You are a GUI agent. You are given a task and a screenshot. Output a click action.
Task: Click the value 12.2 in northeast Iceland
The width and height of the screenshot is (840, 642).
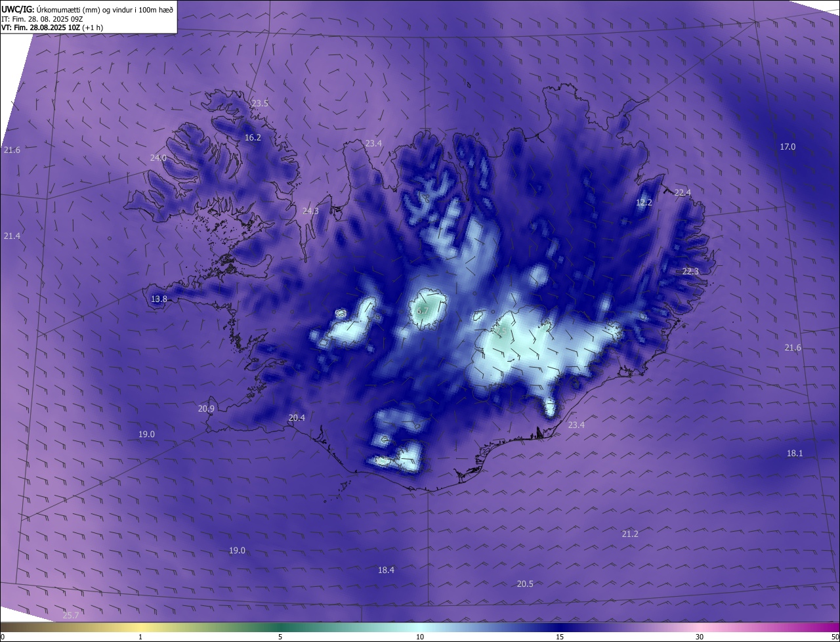[644, 203]
